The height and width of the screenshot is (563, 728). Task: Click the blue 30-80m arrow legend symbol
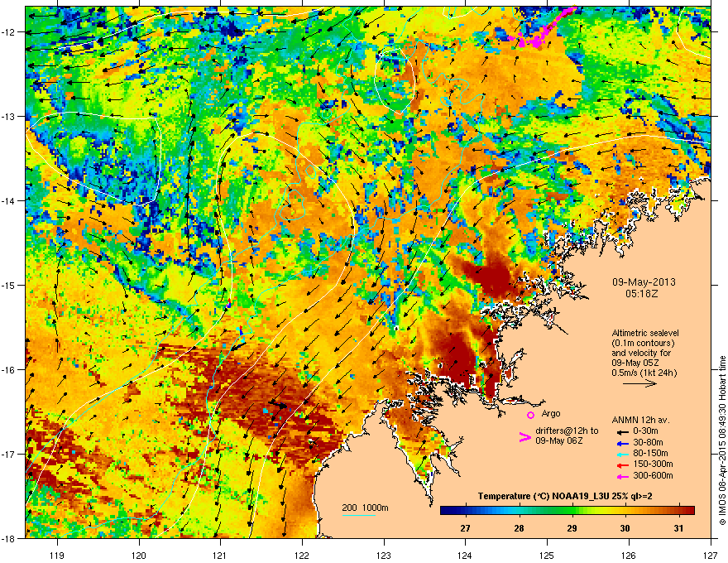(x=623, y=444)
